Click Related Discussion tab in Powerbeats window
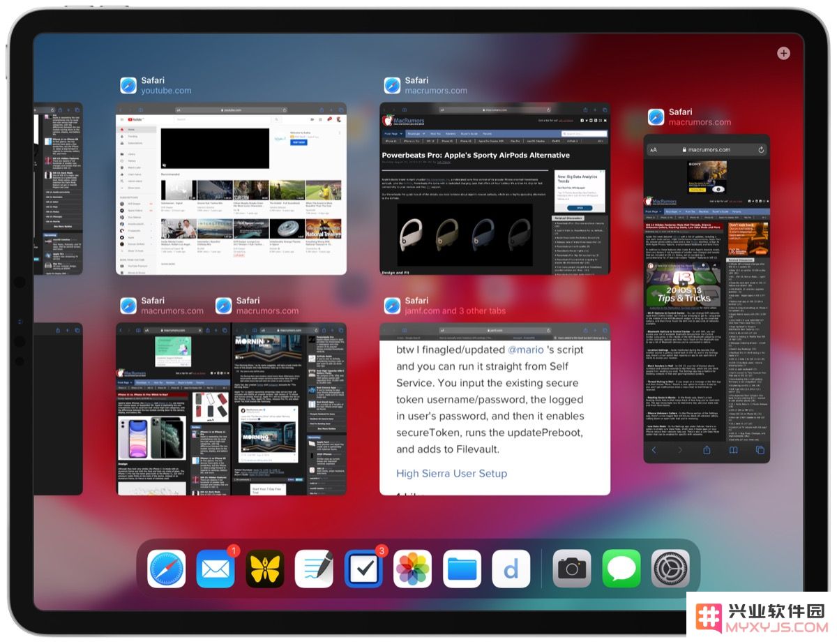837x644 pixels. click(568, 218)
